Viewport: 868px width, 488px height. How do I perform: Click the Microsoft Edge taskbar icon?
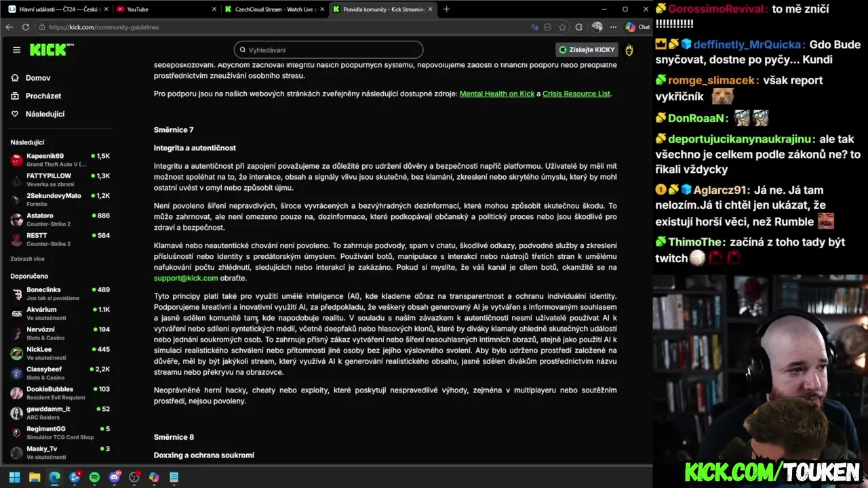54,477
